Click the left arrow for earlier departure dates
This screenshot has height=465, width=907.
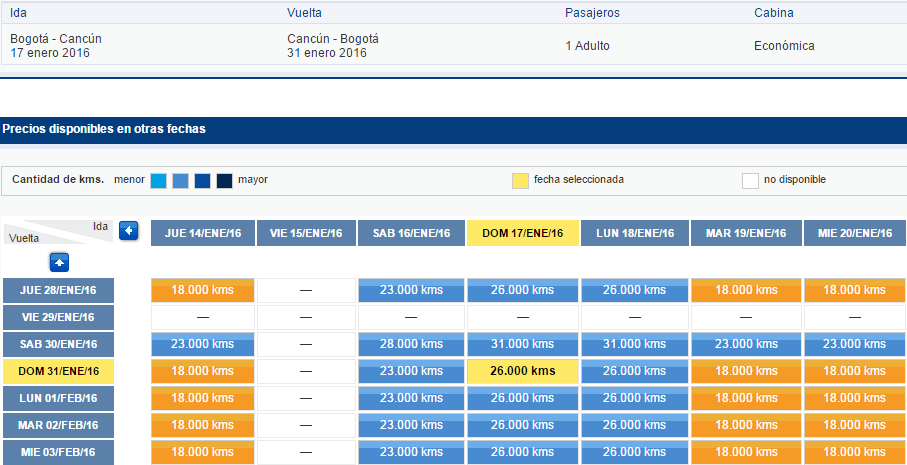click(x=128, y=231)
